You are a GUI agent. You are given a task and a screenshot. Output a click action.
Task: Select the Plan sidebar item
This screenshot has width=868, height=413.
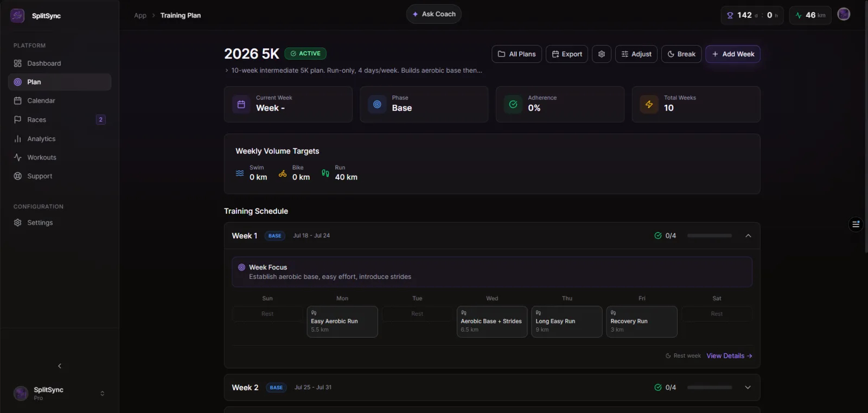click(60, 82)
